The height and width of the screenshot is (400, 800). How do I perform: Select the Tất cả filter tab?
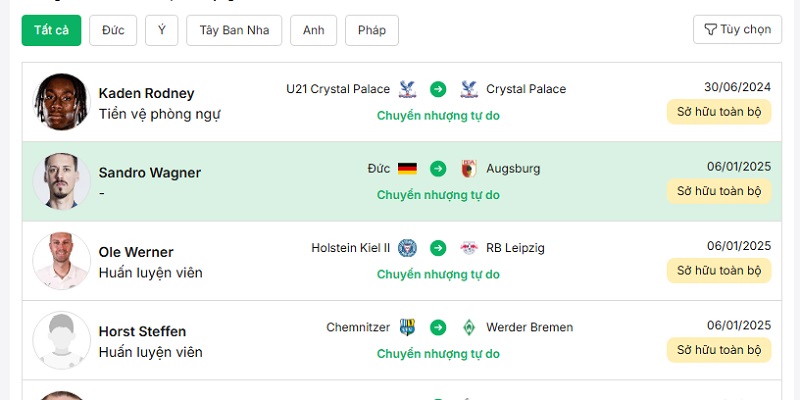pos(51,30)
